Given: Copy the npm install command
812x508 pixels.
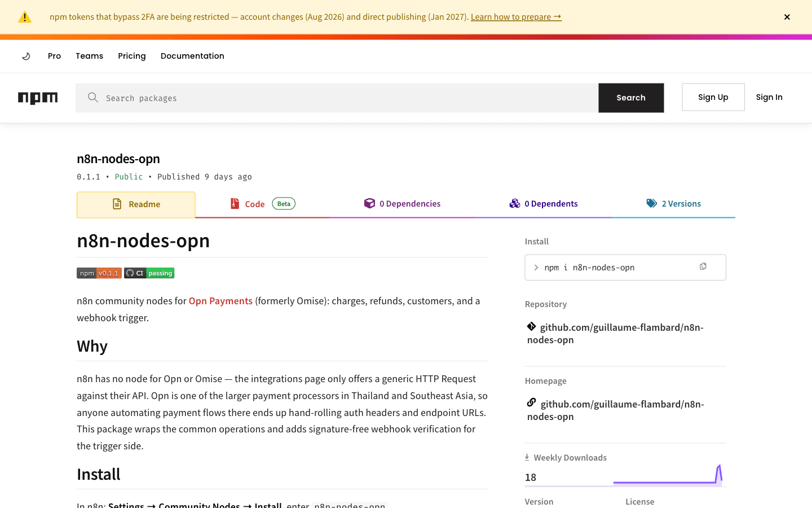Looking at the screenshot, I should [703, 266].
